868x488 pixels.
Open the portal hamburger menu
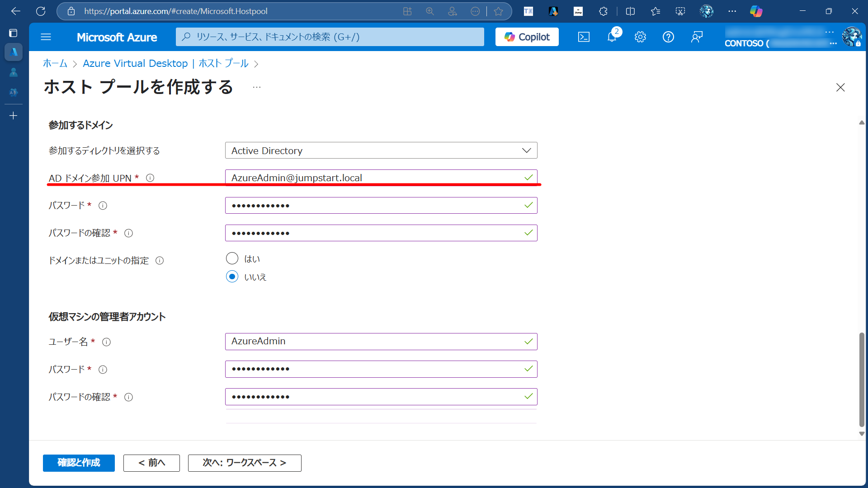pos(46,37)
